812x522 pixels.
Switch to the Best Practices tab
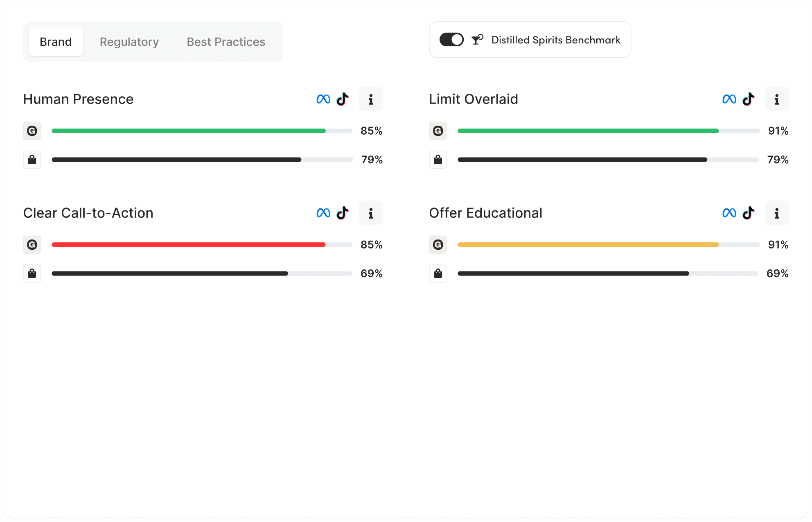226,42
